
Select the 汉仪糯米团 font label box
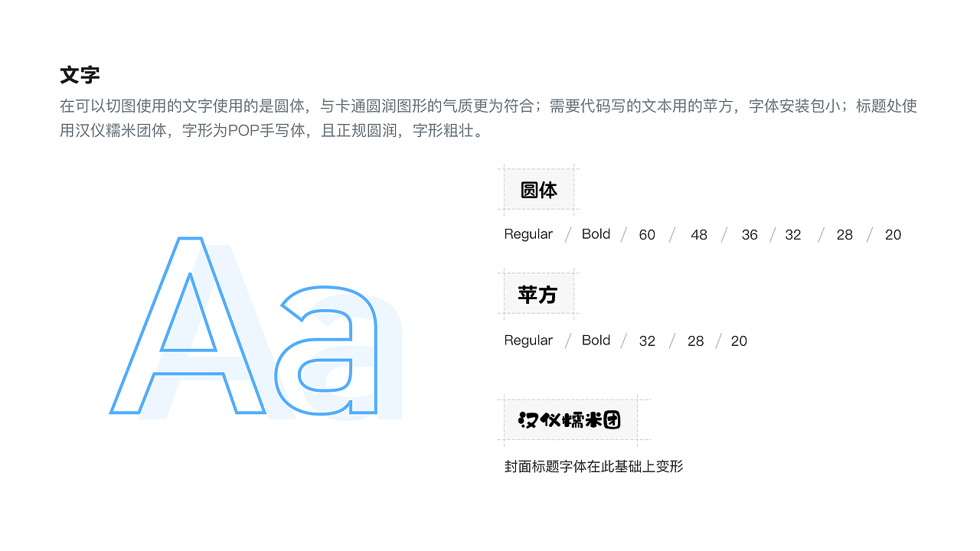click(570, 420)
